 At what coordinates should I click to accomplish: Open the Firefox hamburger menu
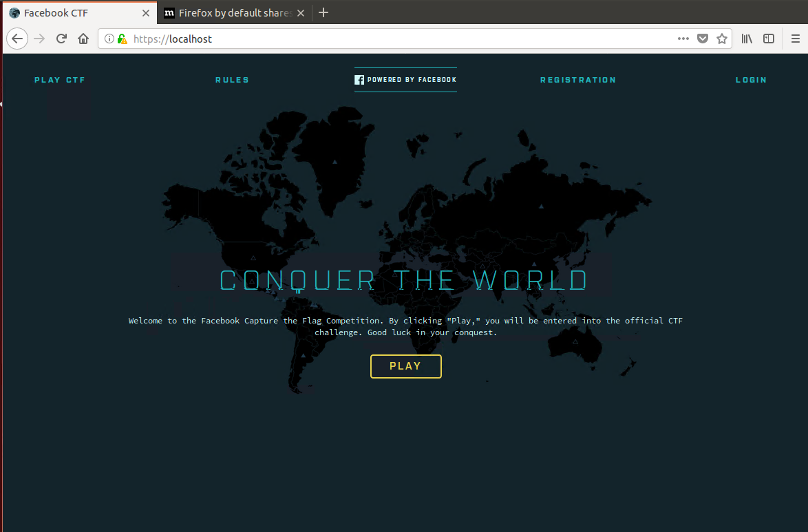click(x=796, y=39)
